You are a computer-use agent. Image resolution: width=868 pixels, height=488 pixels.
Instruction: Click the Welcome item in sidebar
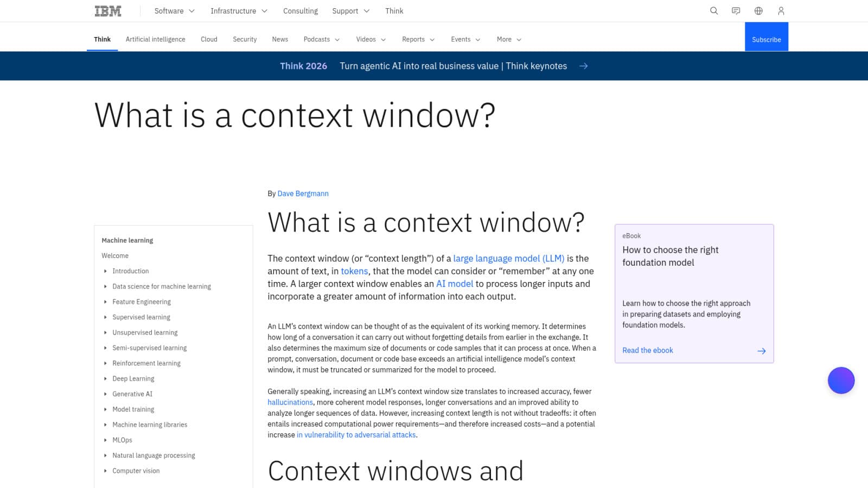115,256
